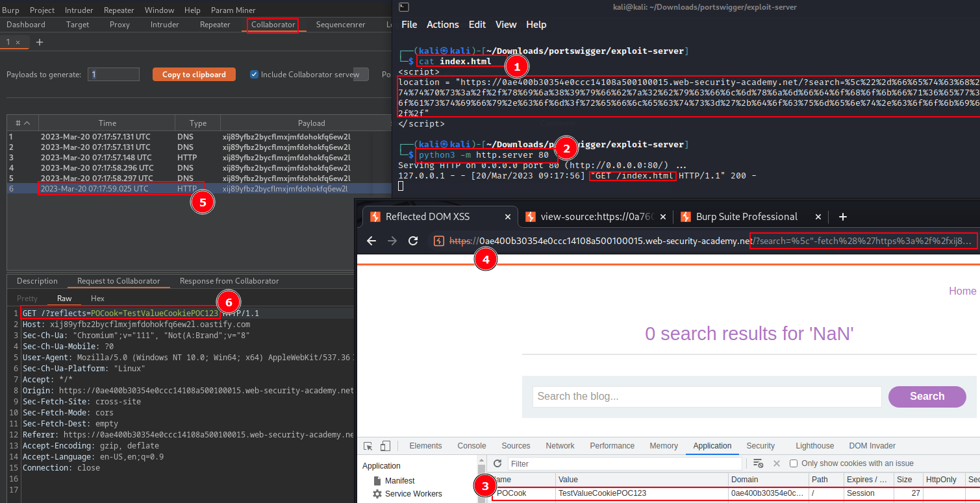
Task: Toggle Include Collaborator server checkbox
Action: (255, 74)
